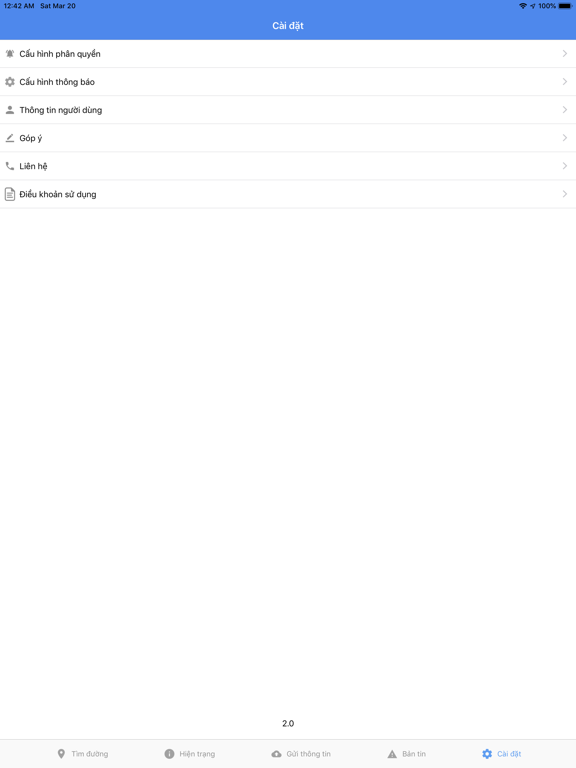Screen dimensions: 576x768
Task: Tap chevron on Thông tin người dùng row
Action: click(x=565, y=110)
